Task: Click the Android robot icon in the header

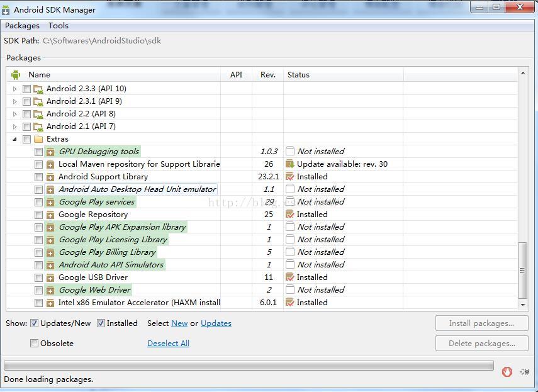Action: 16,74
